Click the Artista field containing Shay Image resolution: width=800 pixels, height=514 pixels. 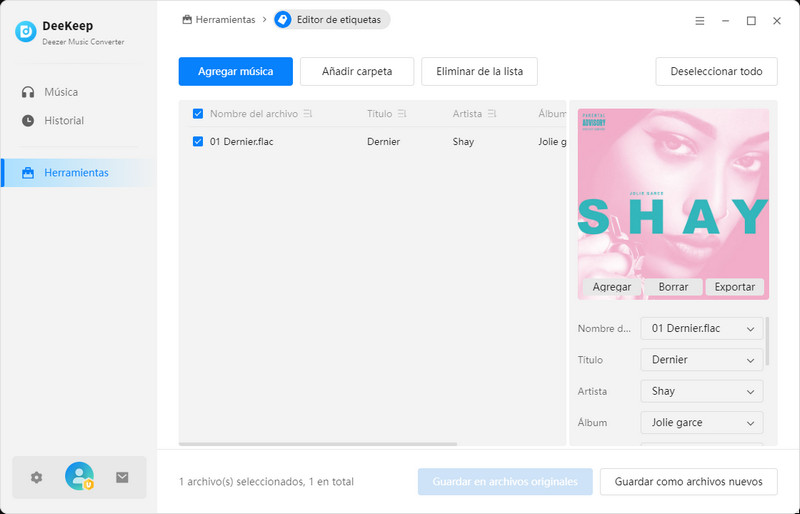[702, 391]
